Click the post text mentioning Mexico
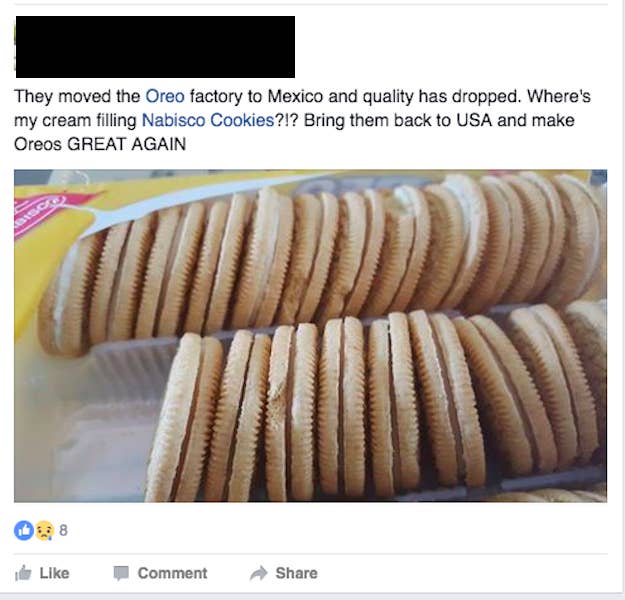 [x=302, y=96]
